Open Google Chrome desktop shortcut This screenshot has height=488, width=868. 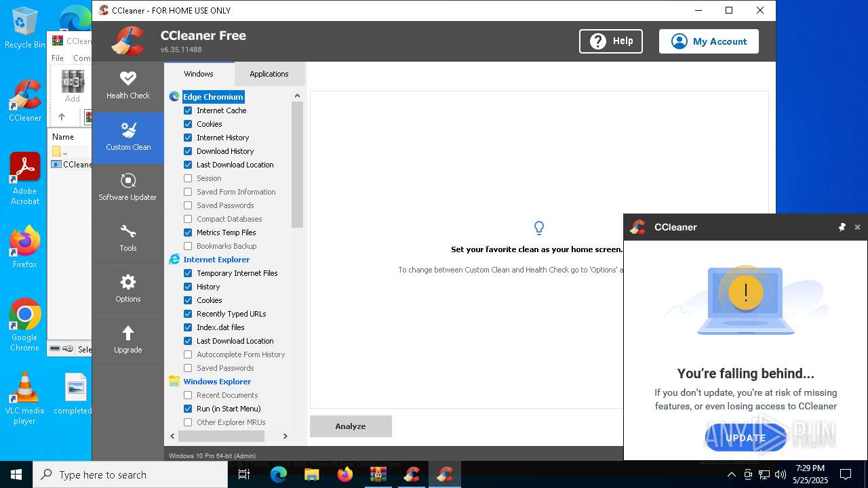click(24, 325)
